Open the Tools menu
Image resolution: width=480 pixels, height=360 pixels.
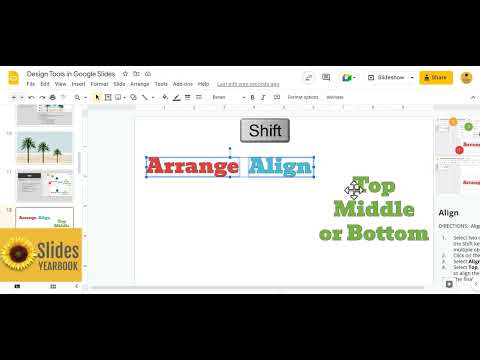[x=161, y=84]
